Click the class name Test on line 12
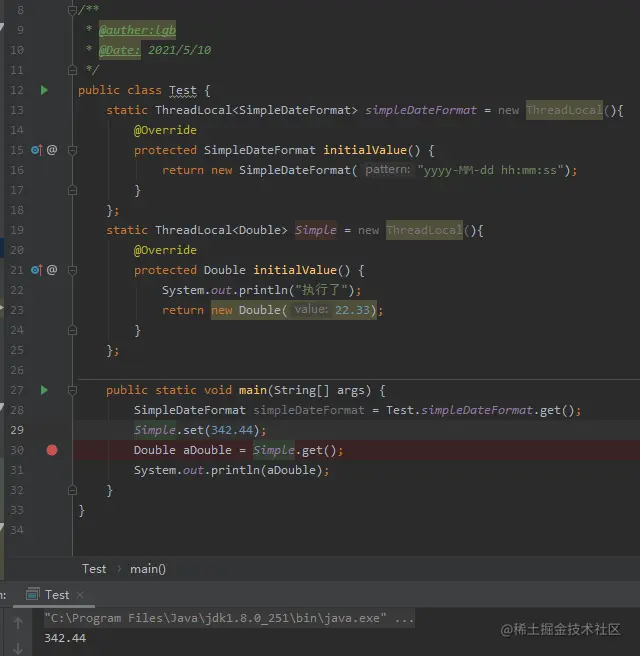Image resolution: width=640 pixels, height=656 pixels. 183,90
